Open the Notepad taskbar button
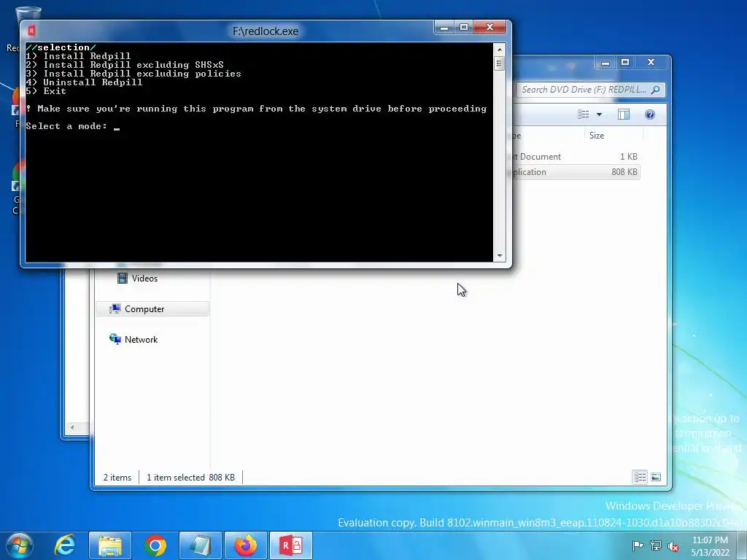 point(200,545)
